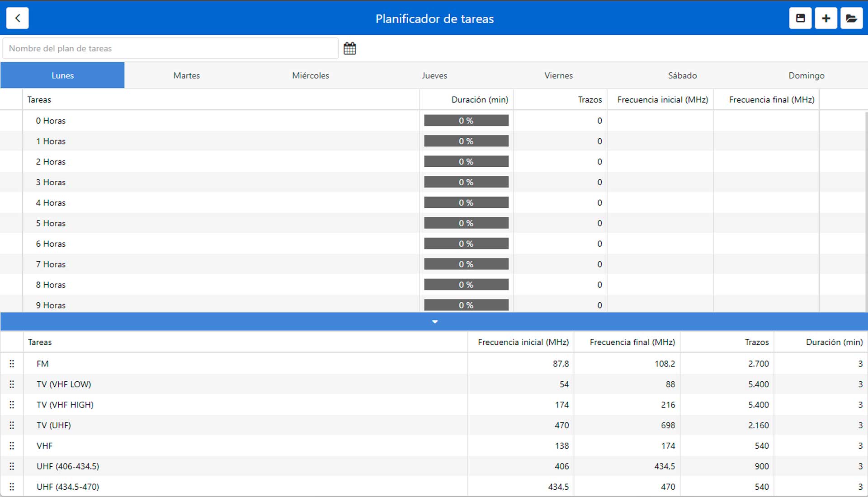Select the TV (VHF HIGH) task name
Screen dimensions: 868x497
(65, 405)
